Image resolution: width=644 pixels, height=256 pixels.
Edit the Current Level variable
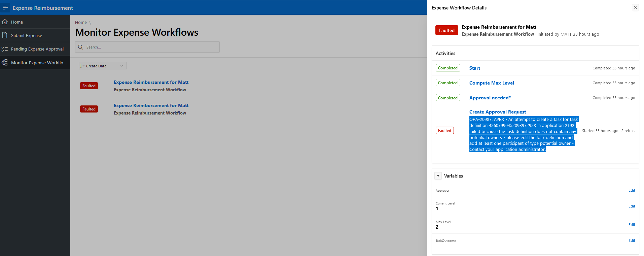[632, 206]
